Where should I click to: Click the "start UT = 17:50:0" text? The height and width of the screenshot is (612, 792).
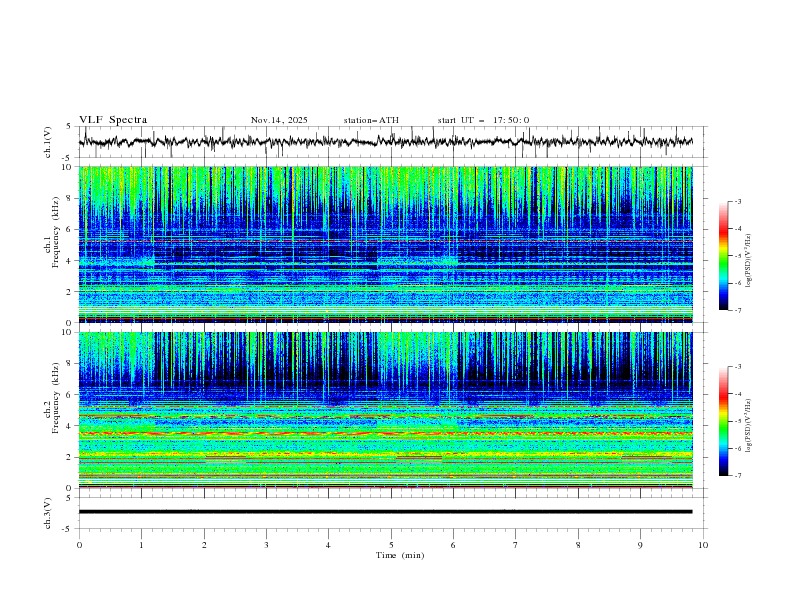click(483, 120)
